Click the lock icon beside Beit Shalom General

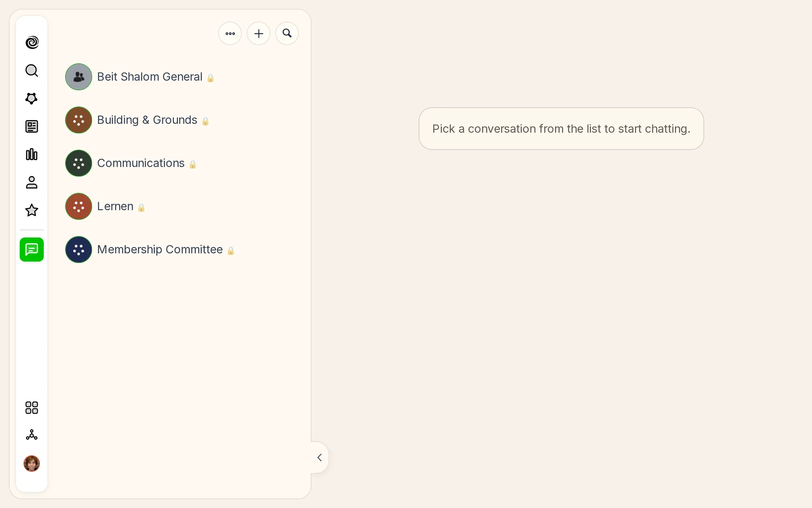tap(210, 78)
